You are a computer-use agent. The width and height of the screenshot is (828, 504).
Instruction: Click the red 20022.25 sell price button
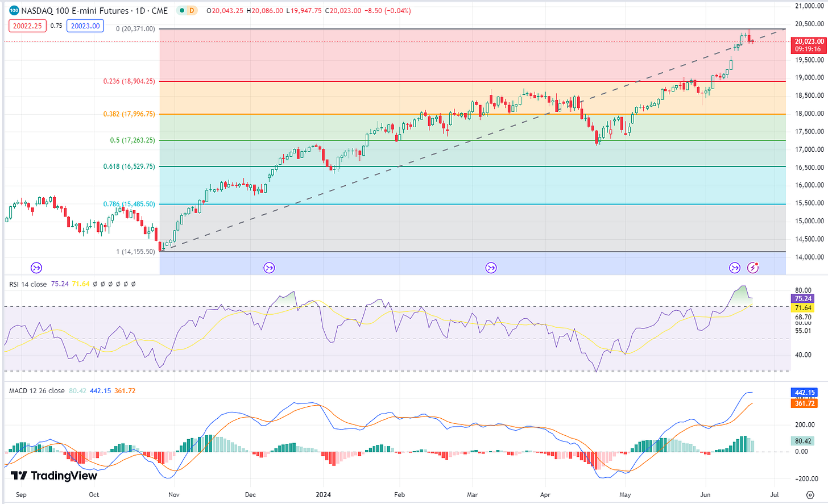click(x=27, y=26)
